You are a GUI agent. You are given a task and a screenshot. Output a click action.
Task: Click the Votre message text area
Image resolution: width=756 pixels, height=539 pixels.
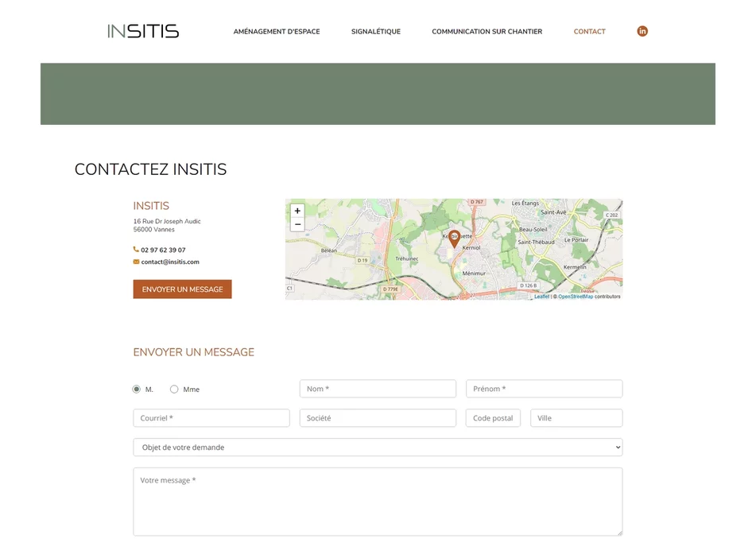(x=378, y=501)
